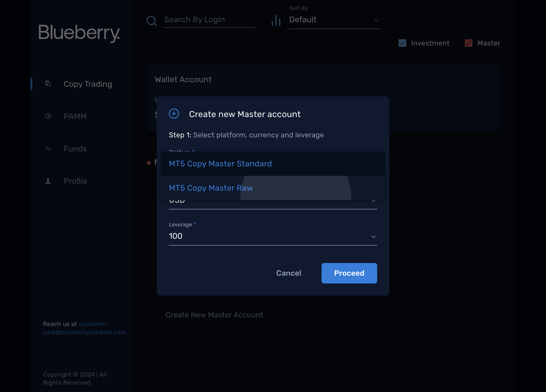
Task: Click the Cancel button
Action: tap(289, 273)
